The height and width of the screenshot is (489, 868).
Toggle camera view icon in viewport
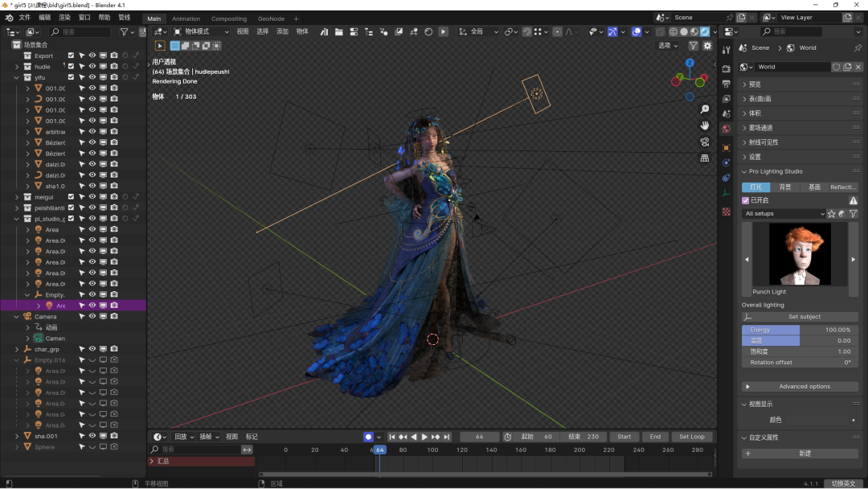(705, 142)
